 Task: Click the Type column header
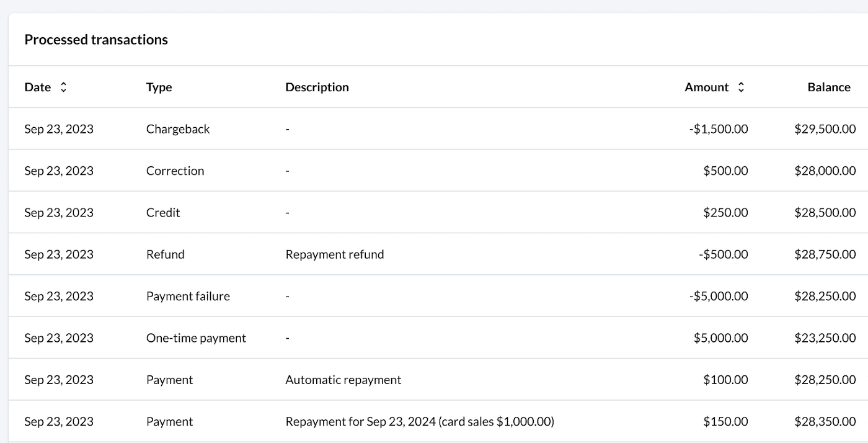point(159,87)
